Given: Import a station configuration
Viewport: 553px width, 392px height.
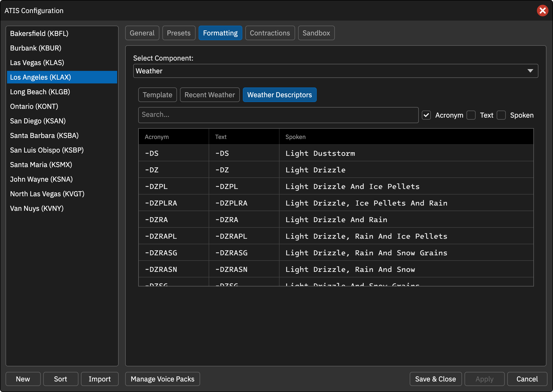Looking at the screenshot, I should [100, 379].
